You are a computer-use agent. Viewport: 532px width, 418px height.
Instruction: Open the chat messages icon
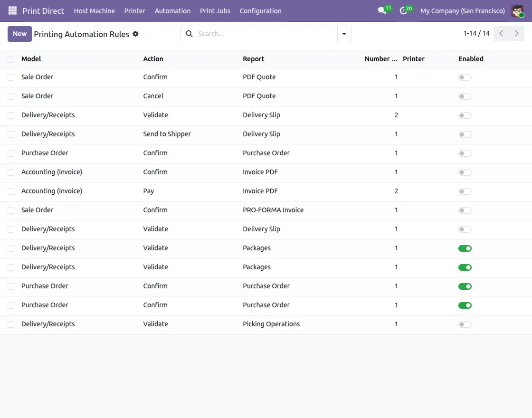click(x=382, y=10)
